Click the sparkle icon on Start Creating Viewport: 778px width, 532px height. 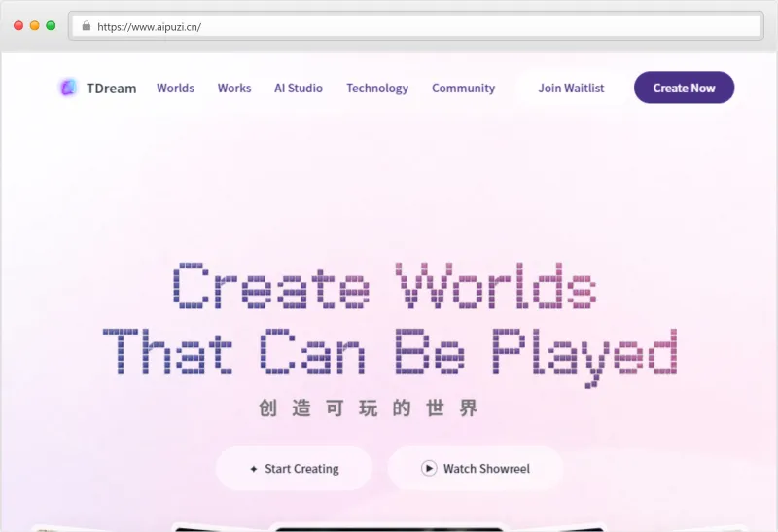[x=254, y=469]
